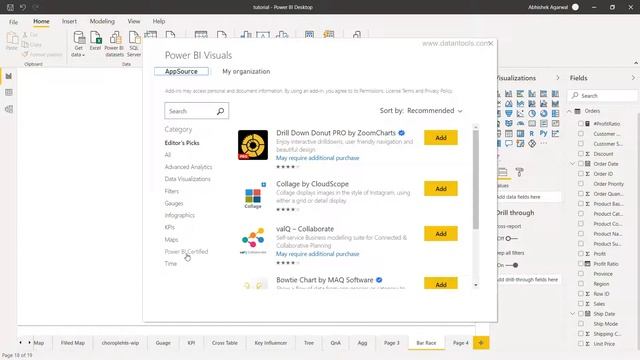Open the Report view in left sidebar
This screenshot has width=640, height=360.
tap(9, 76)
